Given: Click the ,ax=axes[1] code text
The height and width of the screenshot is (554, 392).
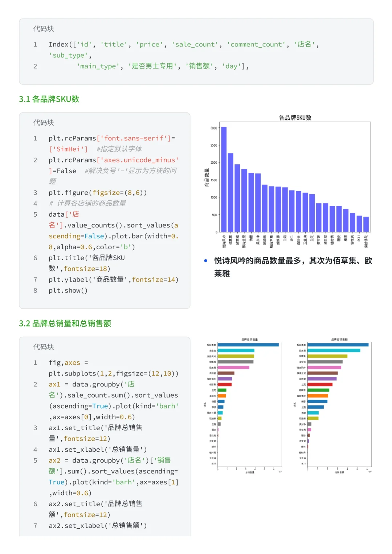Looking at the screenshot, I should [x=158, y=482].
